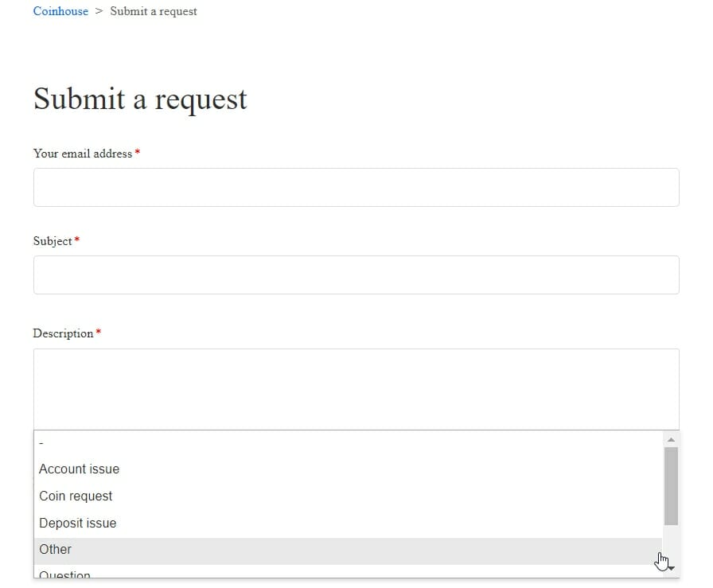Open the Coinhouse breadcrumb link
The height and width of the screenshot is (588, 713).
point(60,11)
